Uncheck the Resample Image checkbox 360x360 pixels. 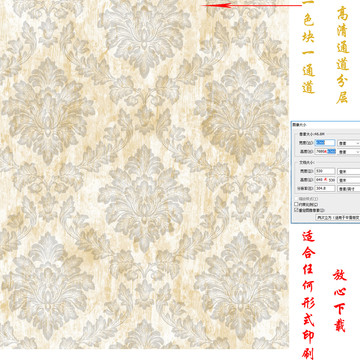(x=296, y=210)
